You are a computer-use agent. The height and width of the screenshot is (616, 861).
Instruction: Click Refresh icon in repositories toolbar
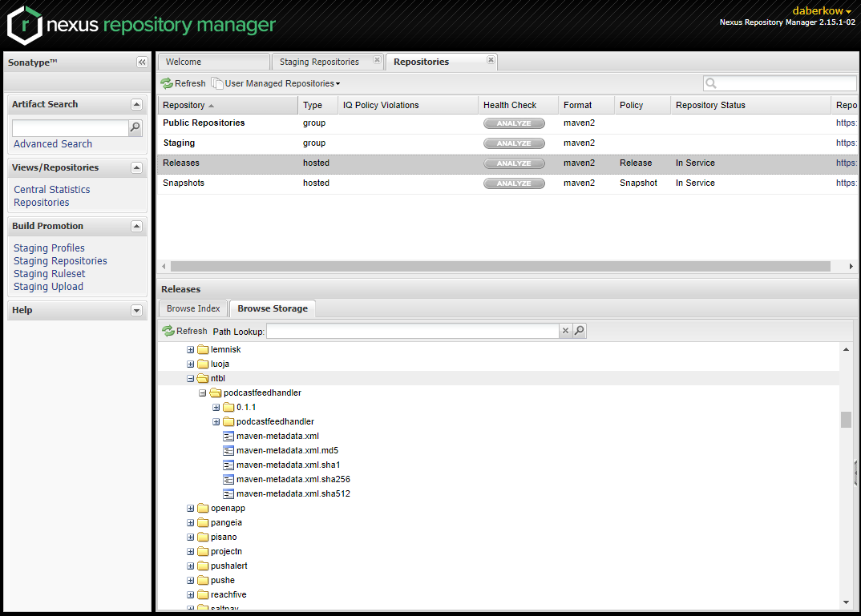167,83
